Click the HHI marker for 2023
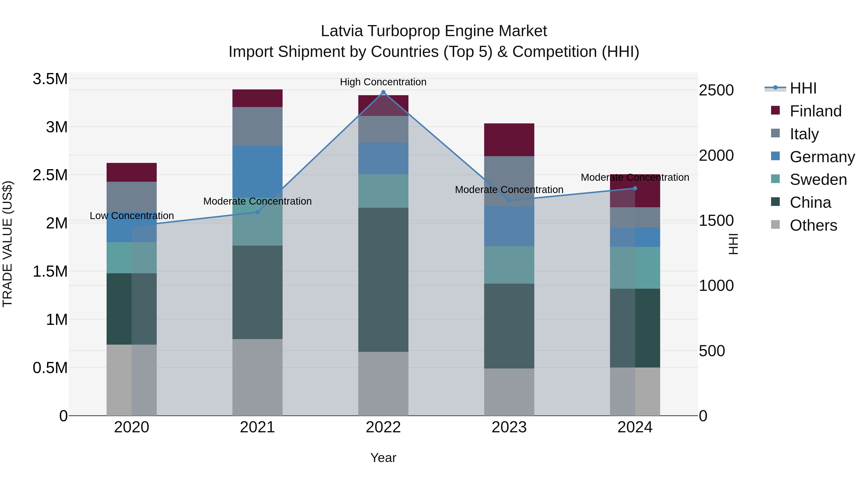Screen dimensions: 868x488 coord(509,201)
